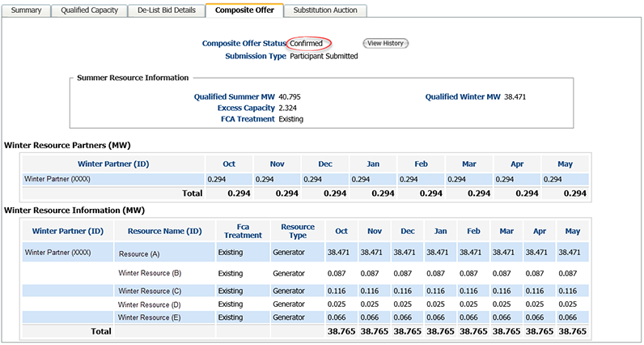The height and width of the screenshot is (345, 644).
Task: Click the Oct column header in Partners table
Action: 229,164
